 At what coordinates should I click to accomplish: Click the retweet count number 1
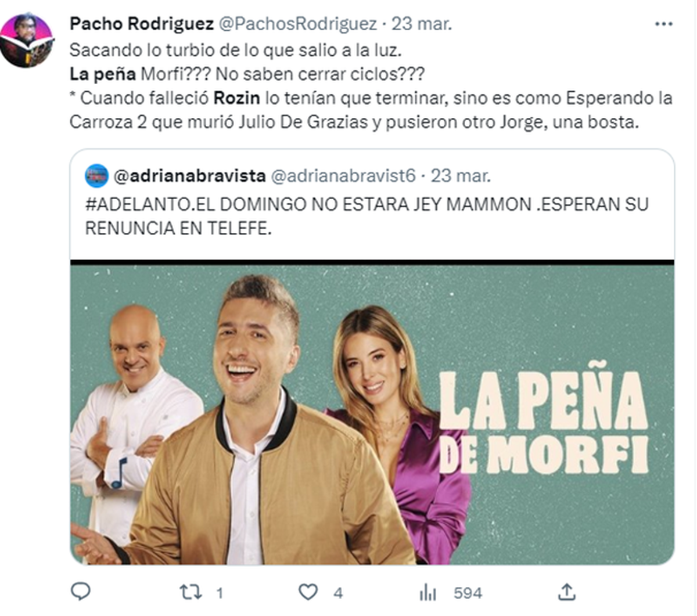click(x=220, y=593)
